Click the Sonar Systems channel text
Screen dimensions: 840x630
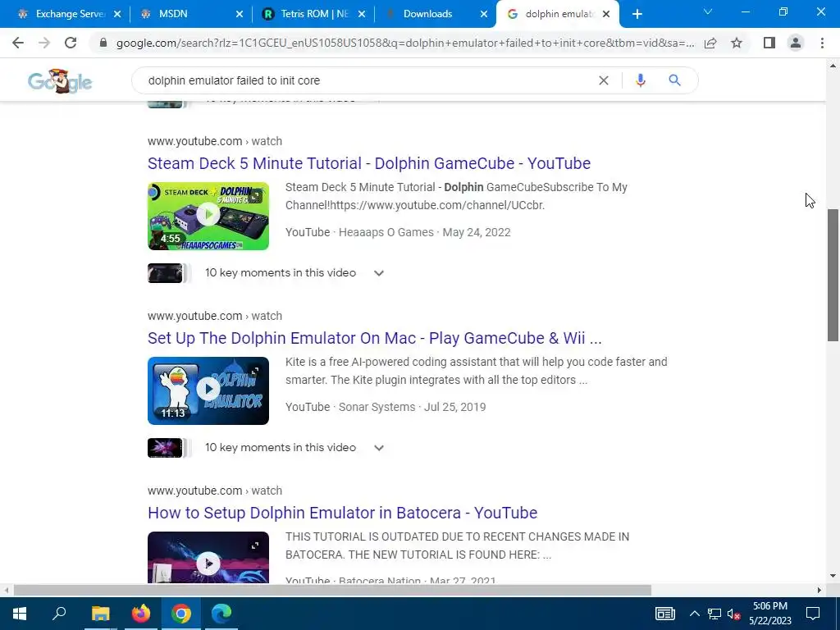pos(377,407)
